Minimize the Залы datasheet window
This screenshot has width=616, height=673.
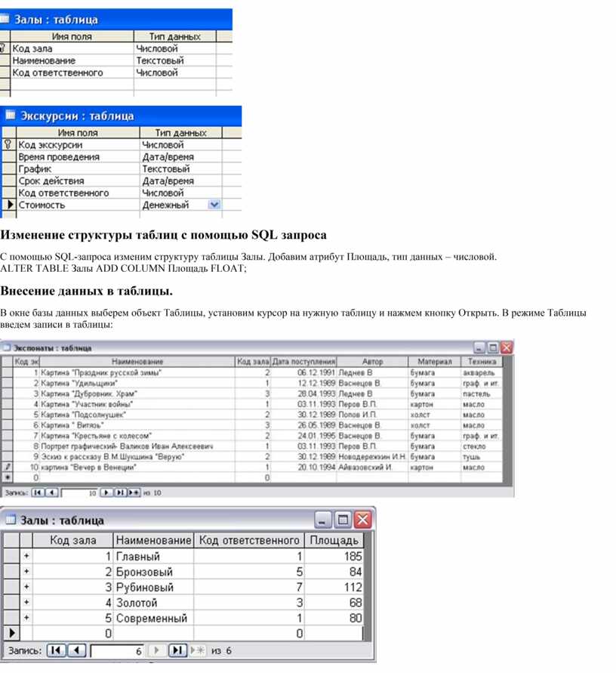[322, 520]
